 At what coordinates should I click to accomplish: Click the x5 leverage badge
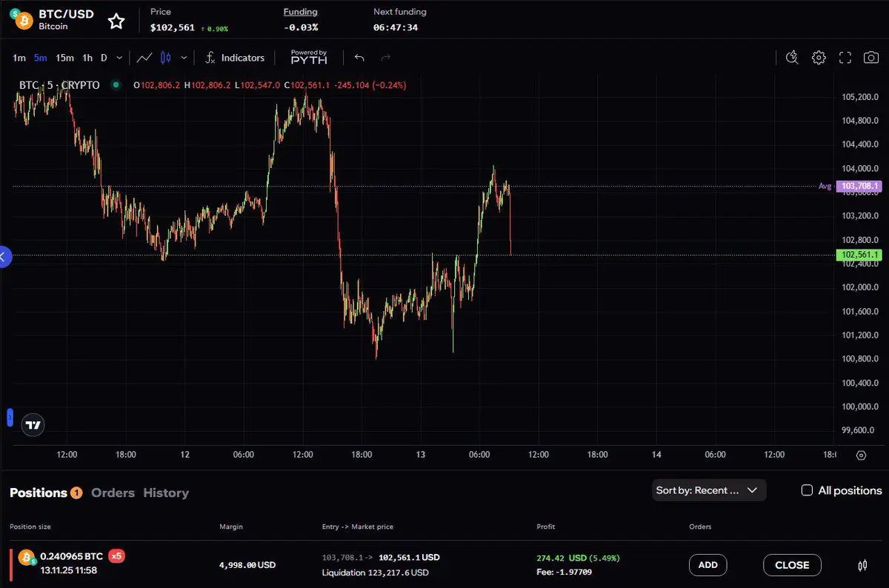coord(116,556)
